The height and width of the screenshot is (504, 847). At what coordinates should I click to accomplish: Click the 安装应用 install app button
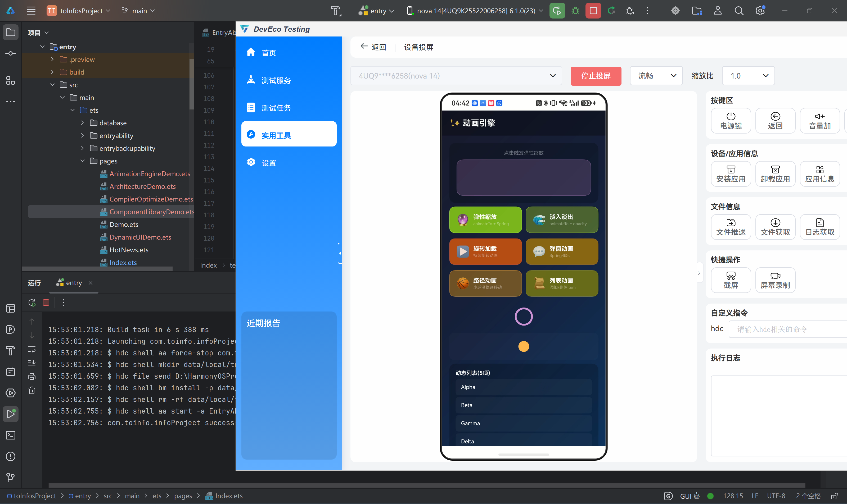pyautogui.click(x=731, y=174)
